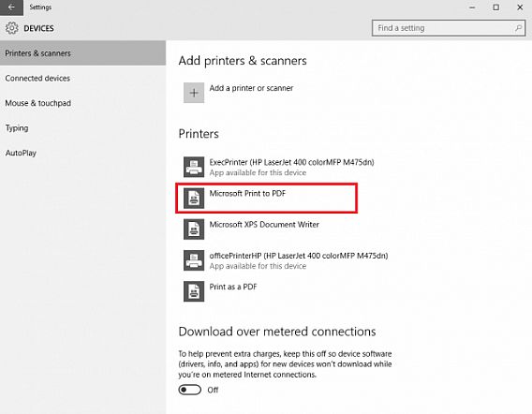
Task: Click 'App available for this device' under officePrinterHP
Action: [x=258, y=266]
